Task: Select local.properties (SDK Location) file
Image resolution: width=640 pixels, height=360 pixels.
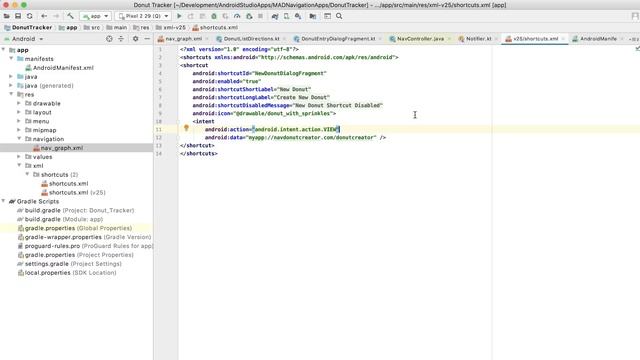Action: (x=67, y=273)
